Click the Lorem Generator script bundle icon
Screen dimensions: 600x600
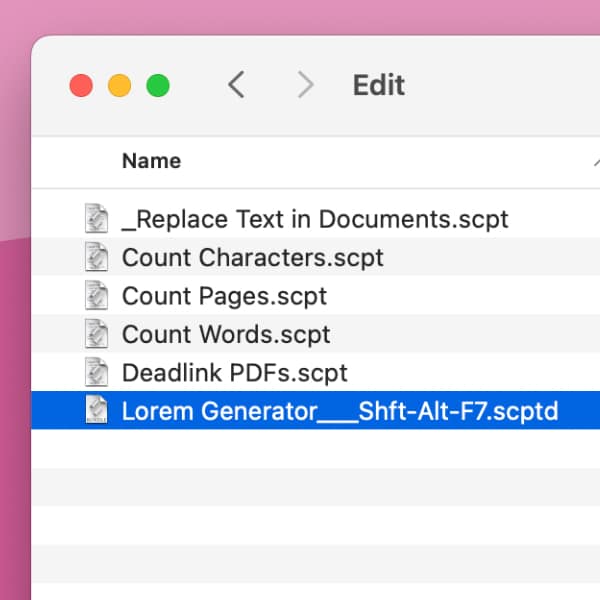[x=96, y=411]
